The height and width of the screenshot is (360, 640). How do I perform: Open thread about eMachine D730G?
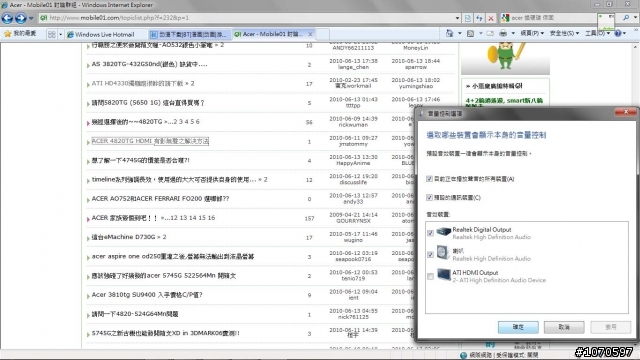(x=123, y=237)
